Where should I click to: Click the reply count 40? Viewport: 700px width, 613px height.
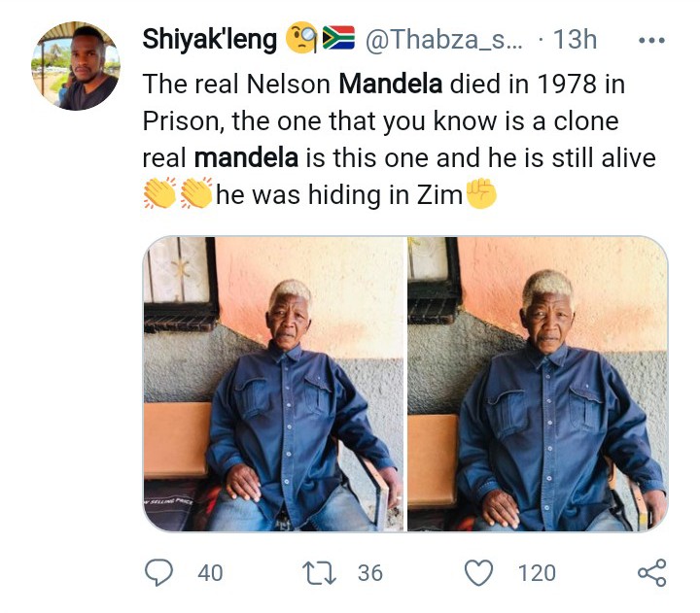click(209, 573)
